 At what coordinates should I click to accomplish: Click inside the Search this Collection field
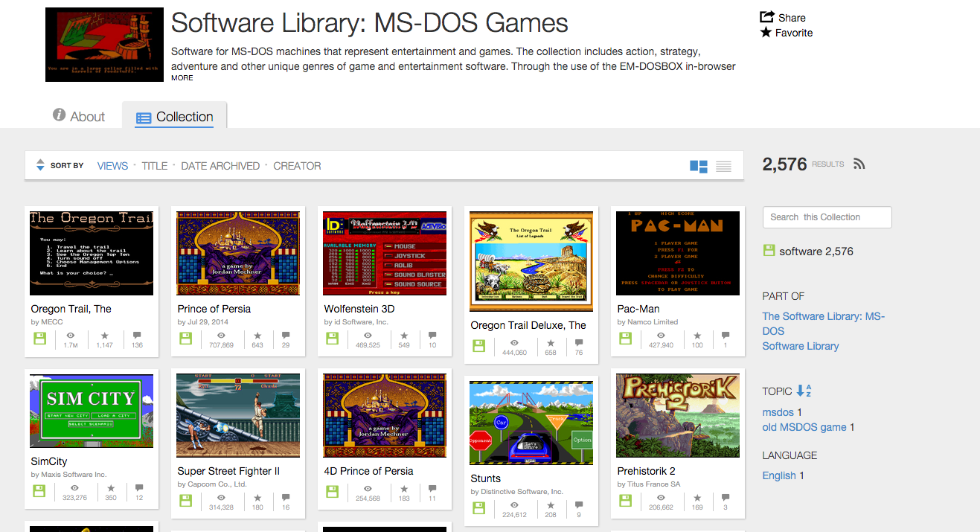click(x=827, y=217)
